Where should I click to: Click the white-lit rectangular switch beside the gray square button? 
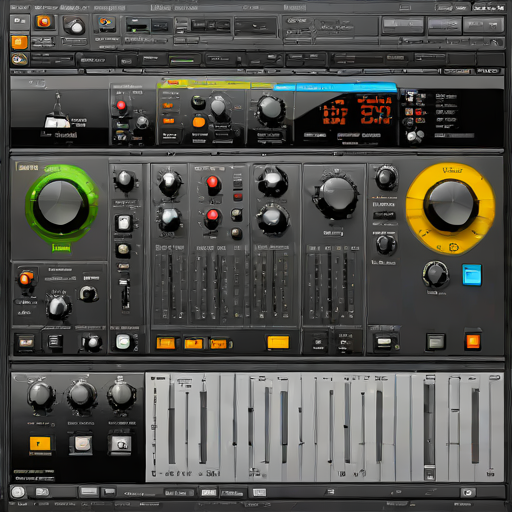coord(384,342)
